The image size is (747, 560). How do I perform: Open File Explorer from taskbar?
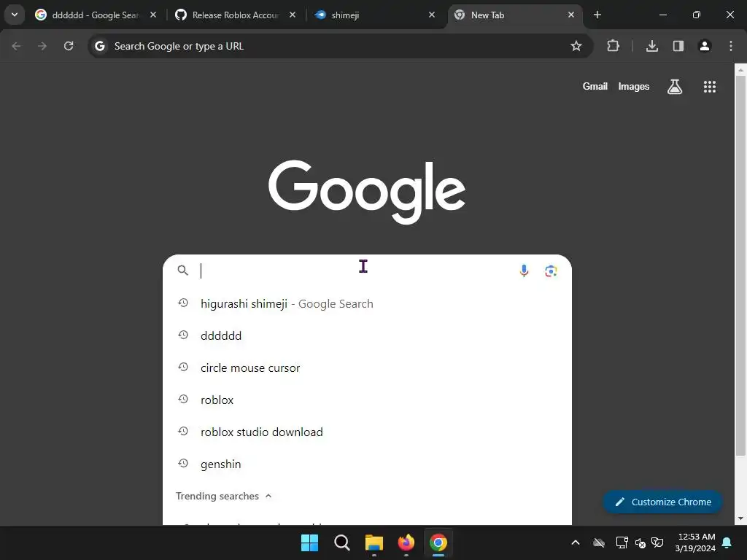click(374, 542)
